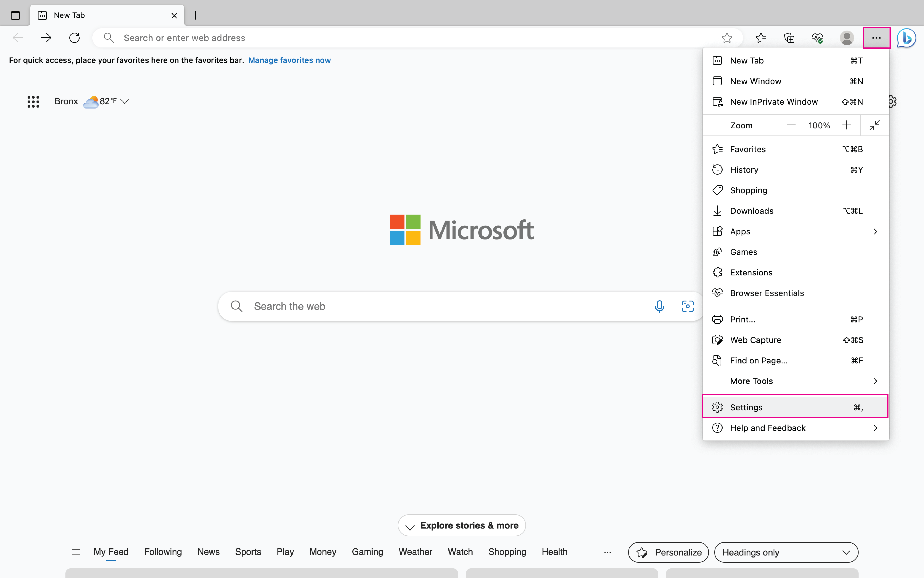Click the magnifier icon in address bar
The image size is (924, 578).
[x=109, y=38]
